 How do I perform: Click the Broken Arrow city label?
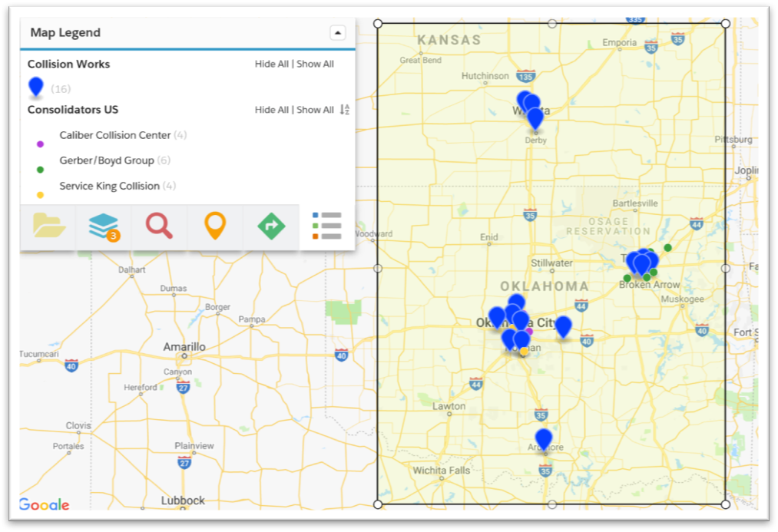click(x=649, y=285)
